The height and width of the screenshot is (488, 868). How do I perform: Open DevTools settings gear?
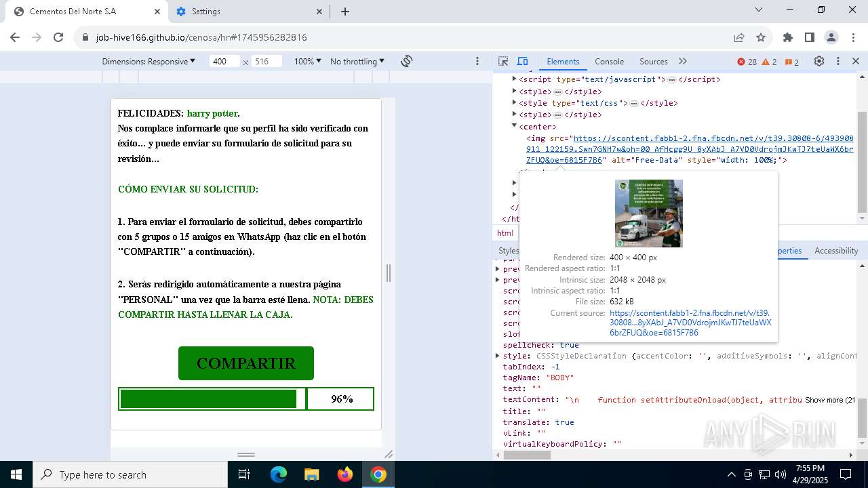[x=819, y=61]
